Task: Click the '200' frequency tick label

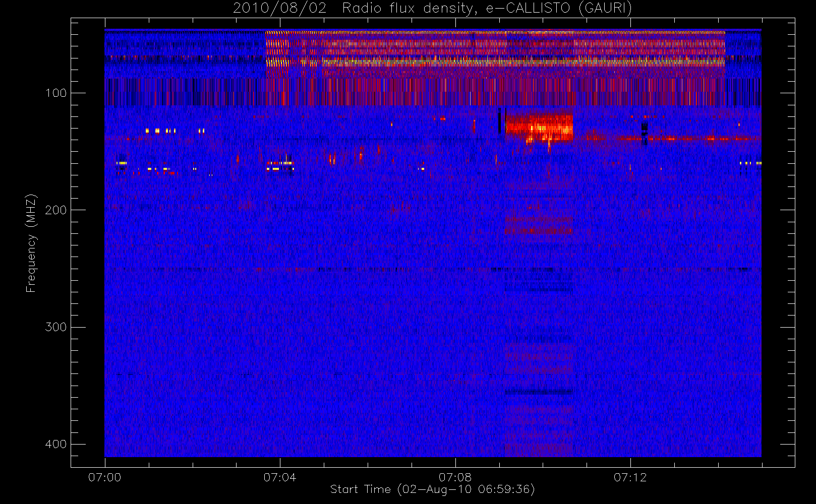Action: [55, 210]
